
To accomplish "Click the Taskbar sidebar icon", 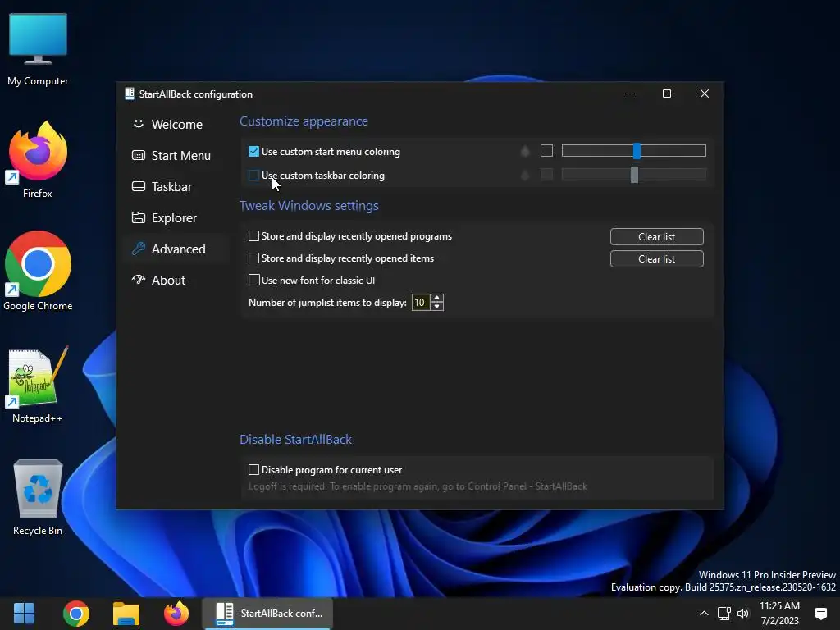I will pyautogui.click(x=138, y=186).
